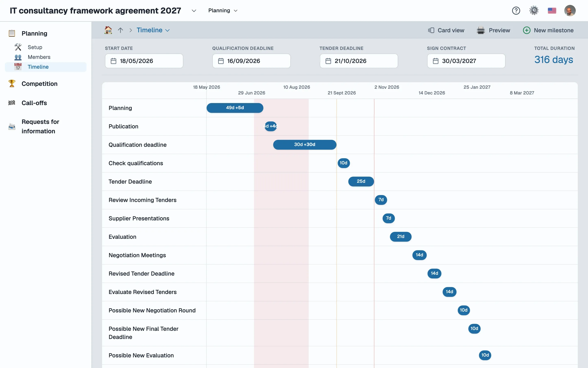Click the Preview printer icon
588x368 pixels.
coord(480,30)
